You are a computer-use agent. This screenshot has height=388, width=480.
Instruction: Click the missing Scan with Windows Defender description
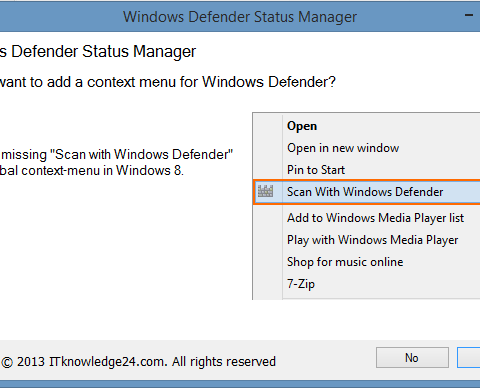117,155
